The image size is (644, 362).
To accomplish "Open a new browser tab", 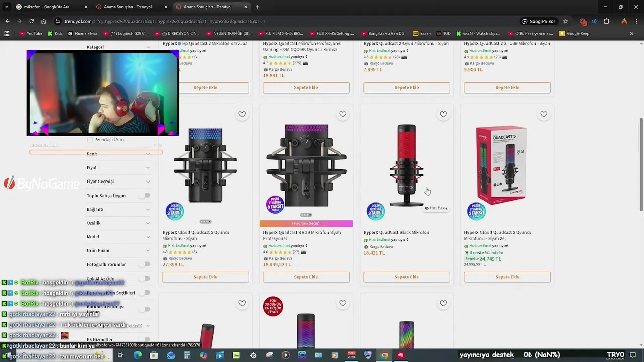I will pyautogui.click(x=258, y=7).
